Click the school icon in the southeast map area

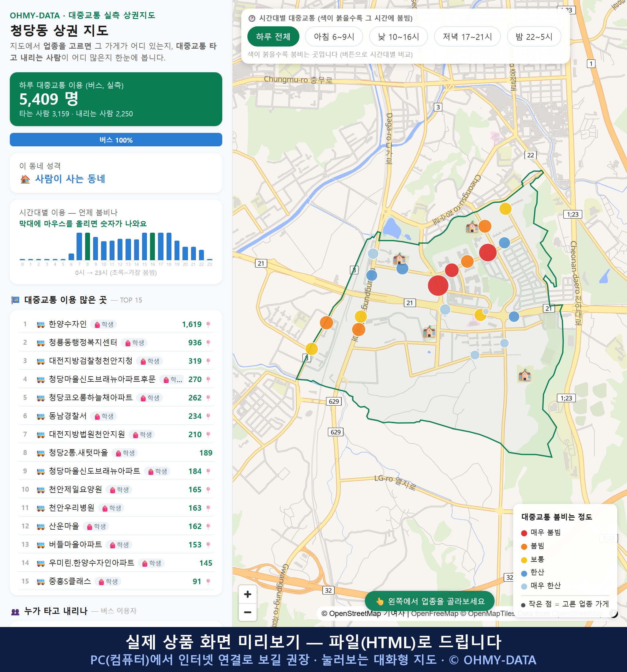pos(524,375)
